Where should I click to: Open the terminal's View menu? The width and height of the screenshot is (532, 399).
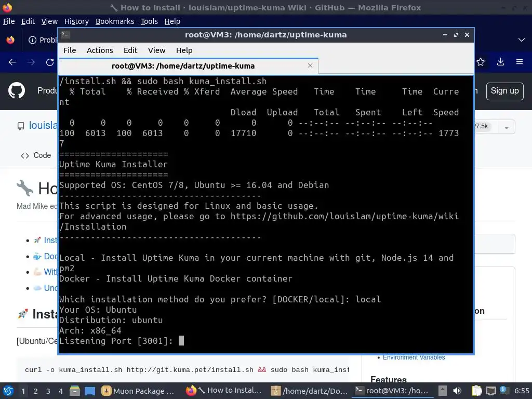[156, 50]
